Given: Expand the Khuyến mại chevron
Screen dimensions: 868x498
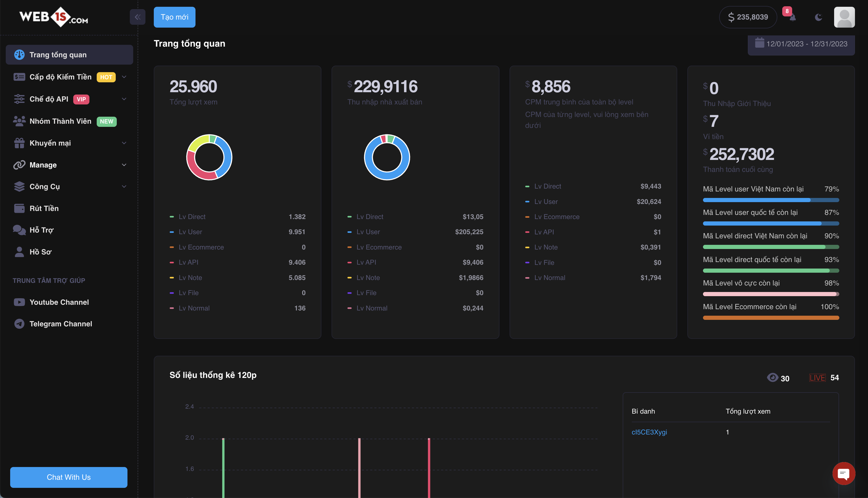Looking at the screenshot, I should (x=124, y=143).
